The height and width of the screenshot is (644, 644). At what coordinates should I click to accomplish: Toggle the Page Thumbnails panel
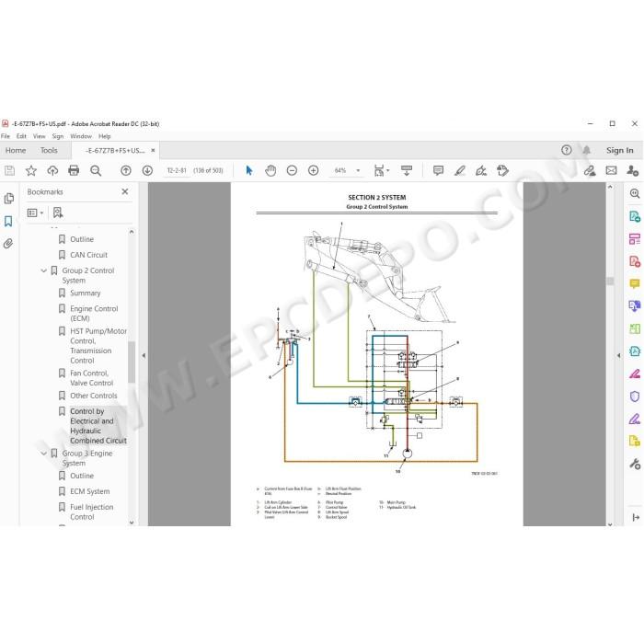click(x=8, y=199)
